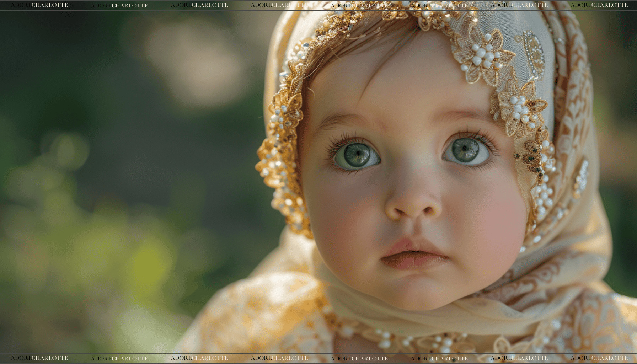
Task: Click the second ADORECHARLOTTE label on the top strip
Action: 119,5
